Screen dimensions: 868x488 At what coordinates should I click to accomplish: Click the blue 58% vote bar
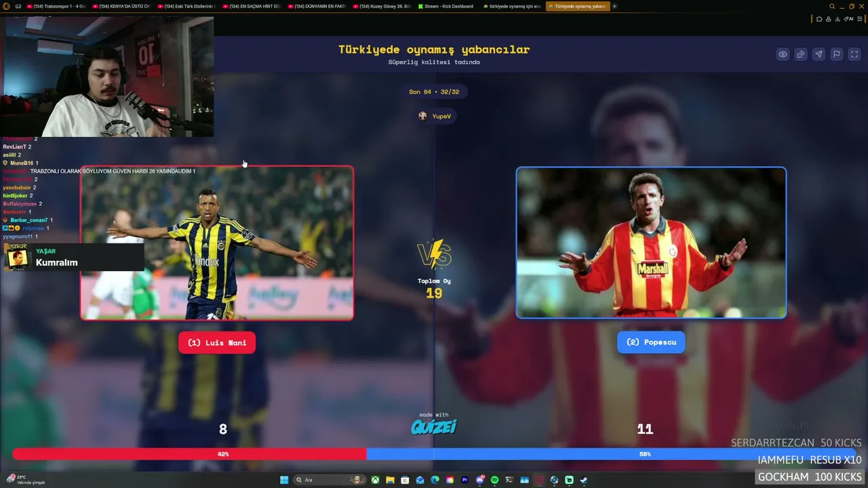pyautogui.click(x=610, y=453)
